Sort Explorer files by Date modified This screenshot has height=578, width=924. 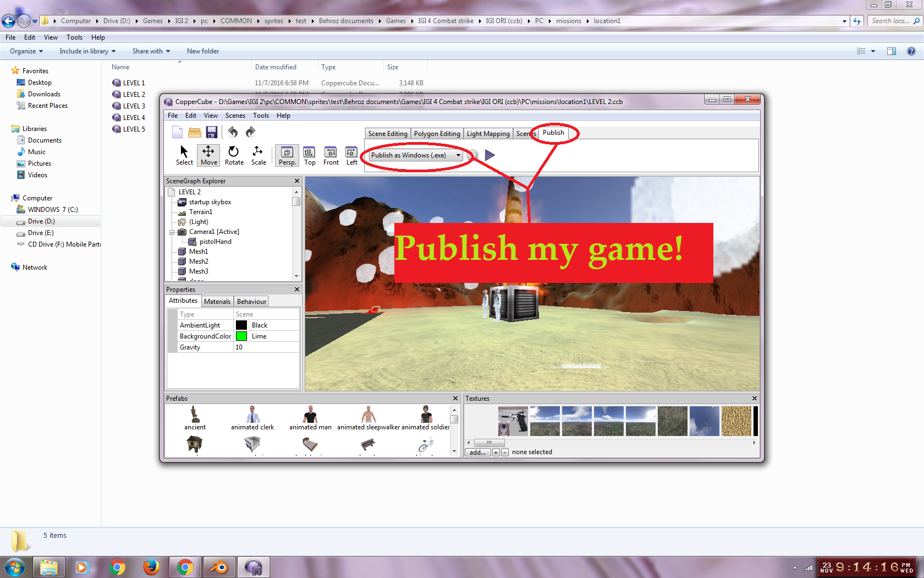pyautogui.click(x=276, y=67)
